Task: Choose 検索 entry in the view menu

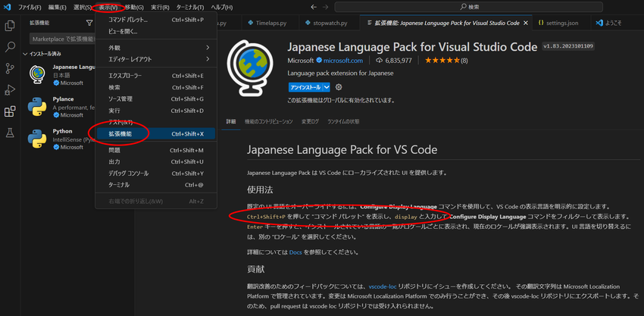Action: (156, 88)
